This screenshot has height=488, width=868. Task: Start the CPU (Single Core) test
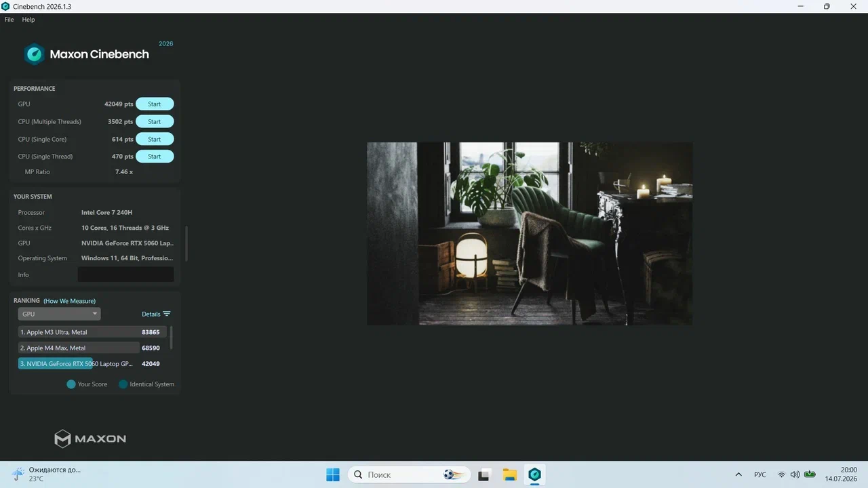tap(155, 139)
